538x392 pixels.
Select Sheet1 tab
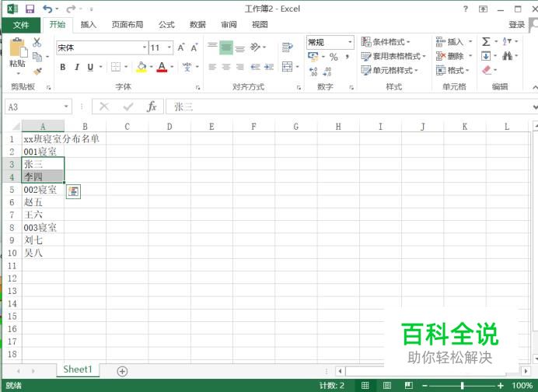pyautogui.click(x=78, y=369)
